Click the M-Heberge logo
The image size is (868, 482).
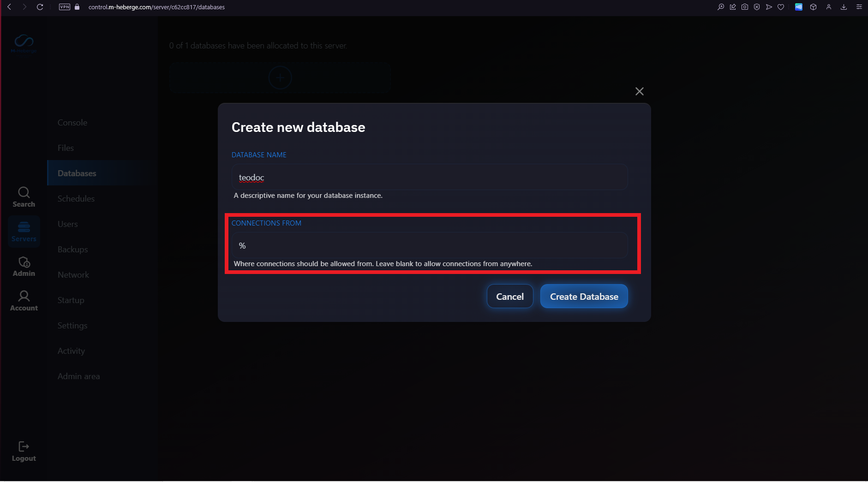(x=24, y=43)
